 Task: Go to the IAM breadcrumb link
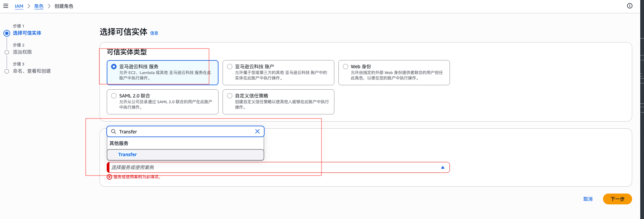click(x=19, y=6)
